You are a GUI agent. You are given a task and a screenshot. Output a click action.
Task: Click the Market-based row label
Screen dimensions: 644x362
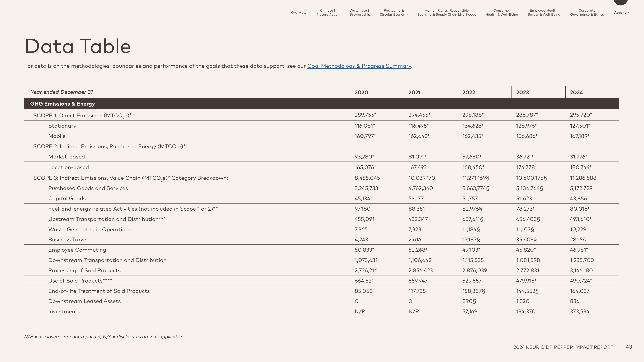point(66,157)
